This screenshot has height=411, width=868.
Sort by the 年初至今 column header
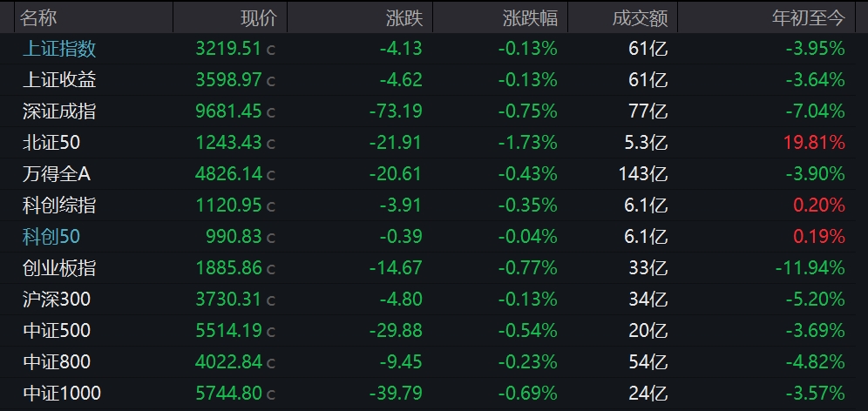[809, 17]
